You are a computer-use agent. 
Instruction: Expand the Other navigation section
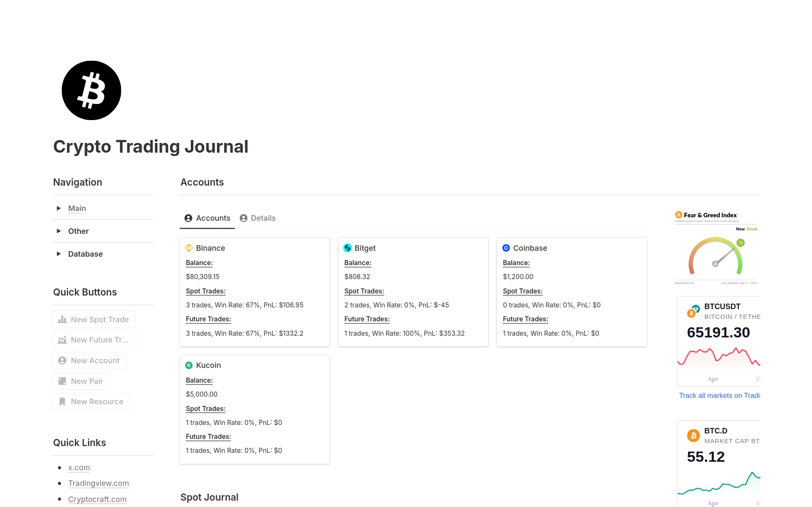pos(58,231)
